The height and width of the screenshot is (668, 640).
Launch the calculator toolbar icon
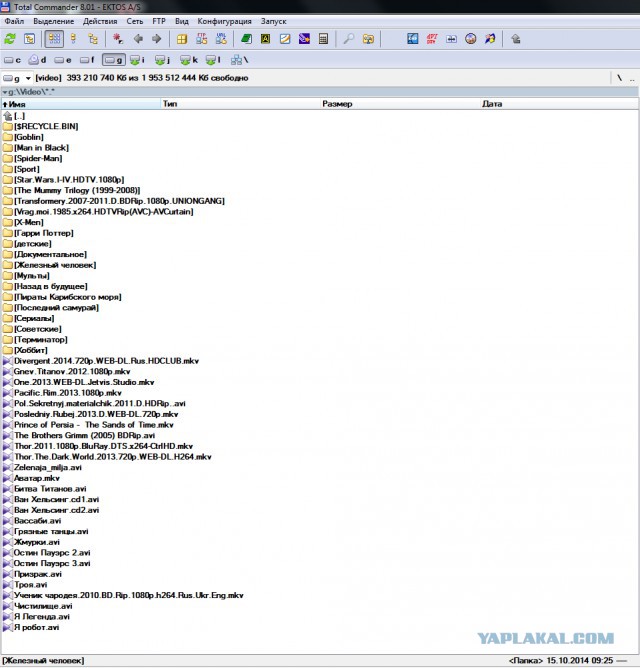tap(323, 39)
